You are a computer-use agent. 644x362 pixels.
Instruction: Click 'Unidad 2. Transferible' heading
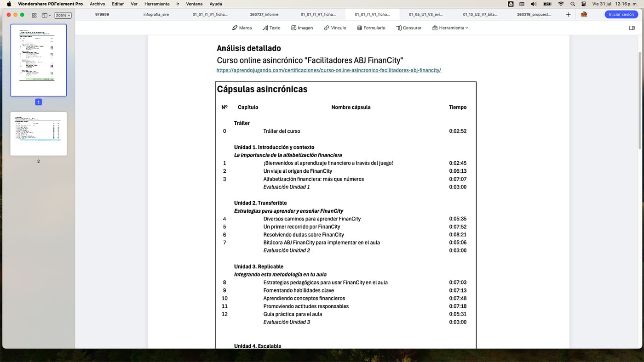[x=260, y=203]
